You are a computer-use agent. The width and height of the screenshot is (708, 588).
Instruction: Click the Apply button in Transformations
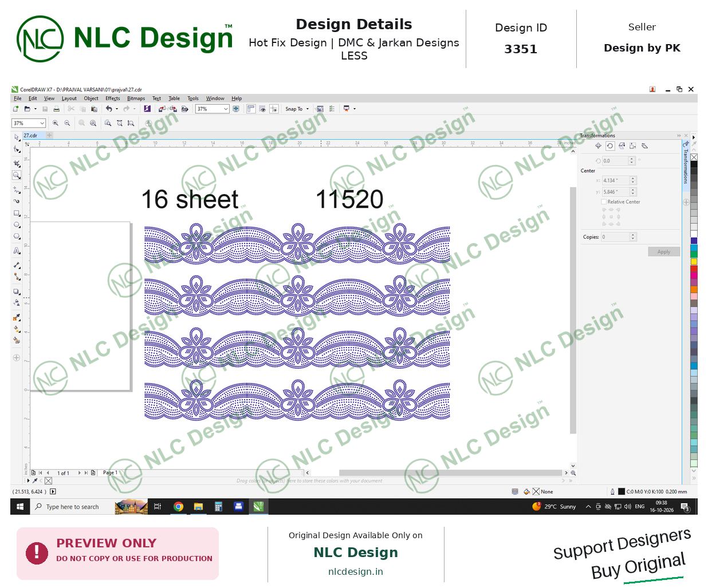664,252
